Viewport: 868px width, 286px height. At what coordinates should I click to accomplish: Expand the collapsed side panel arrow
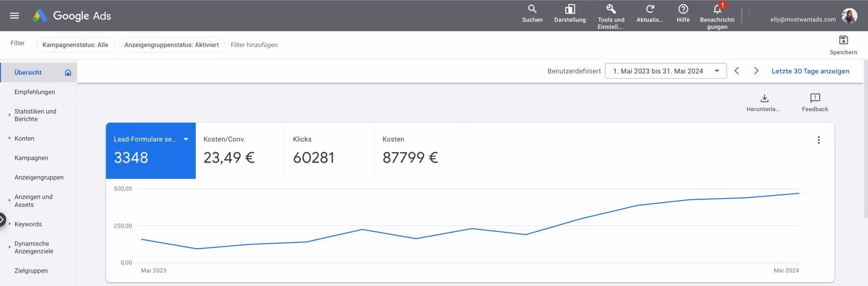(x=2, y=220)
